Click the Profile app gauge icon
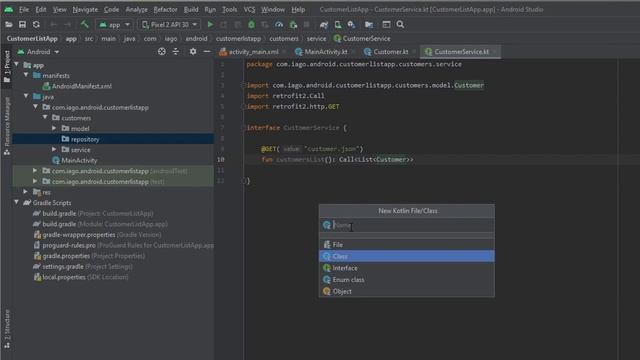This screenshot has width=640, height=360. point(279,24)
